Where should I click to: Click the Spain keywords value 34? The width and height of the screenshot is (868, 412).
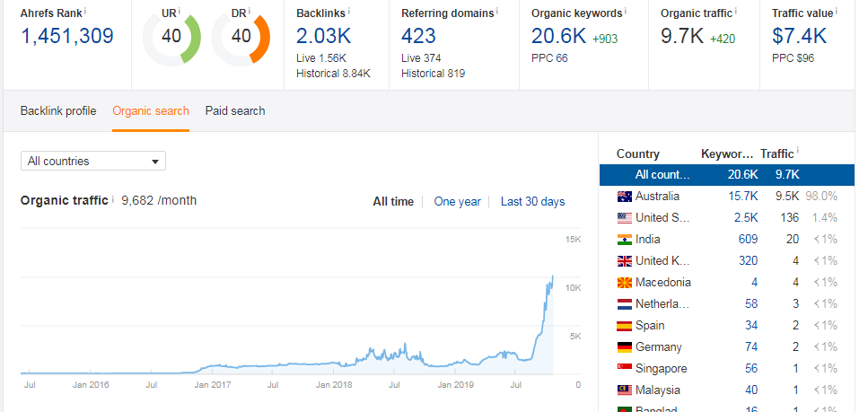(x=751, y=326)
